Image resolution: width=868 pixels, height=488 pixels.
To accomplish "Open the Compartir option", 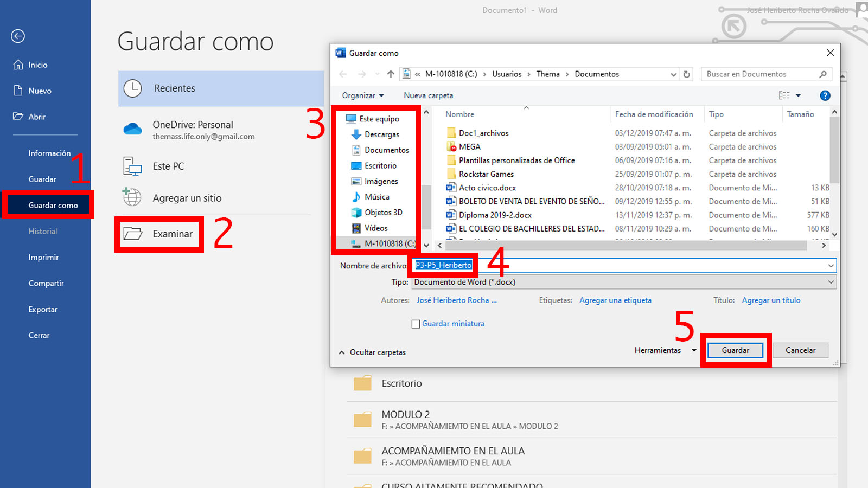I will coord(46,284).
